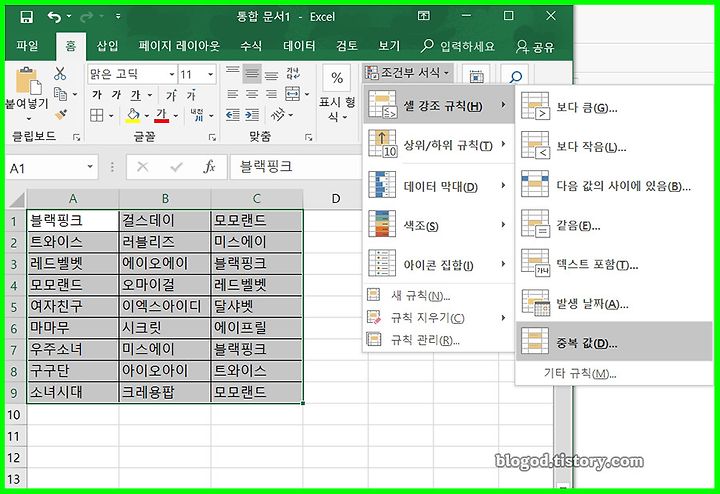This screenshot has width=720, height=494.
Task: Click the Decrease font size icon
Action: (x=191, y=95)
